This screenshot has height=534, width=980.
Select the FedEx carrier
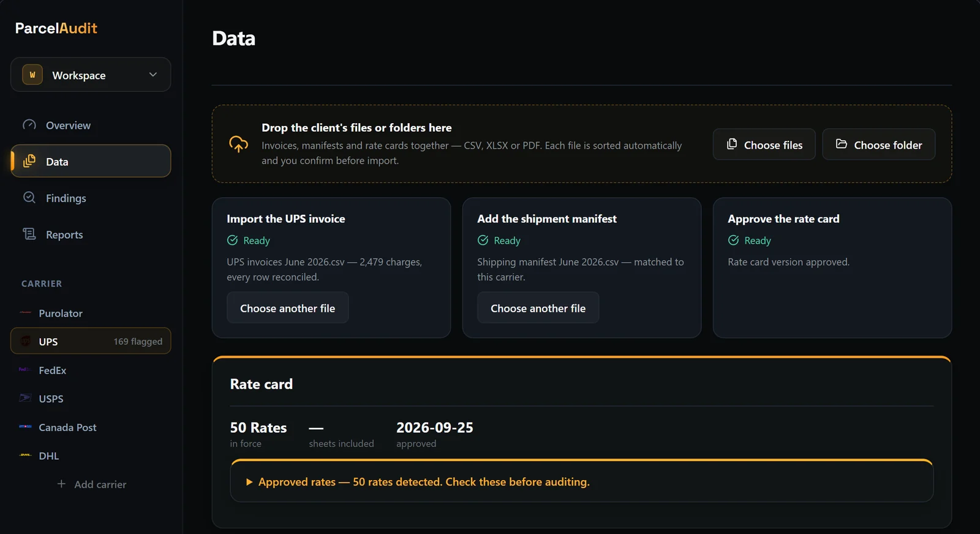[91, 370]
